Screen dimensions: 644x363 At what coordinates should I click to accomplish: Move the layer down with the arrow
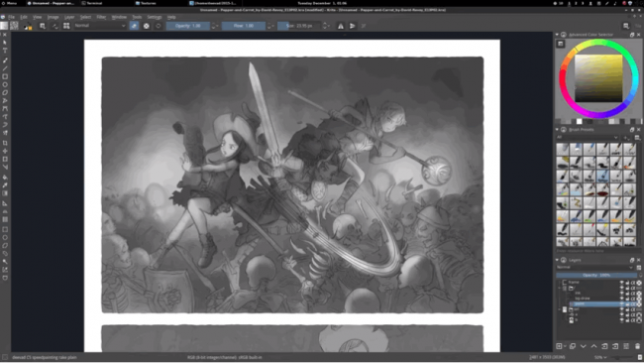click(584, 346)
